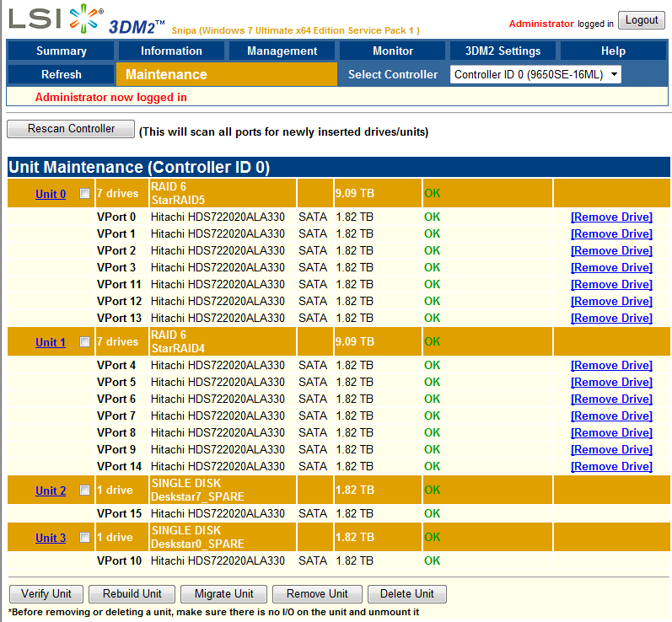Image resolution: width=672 pixels, height=622 pixels.
Task: Go to the Management menu
Action: click(x=282, y=51)
